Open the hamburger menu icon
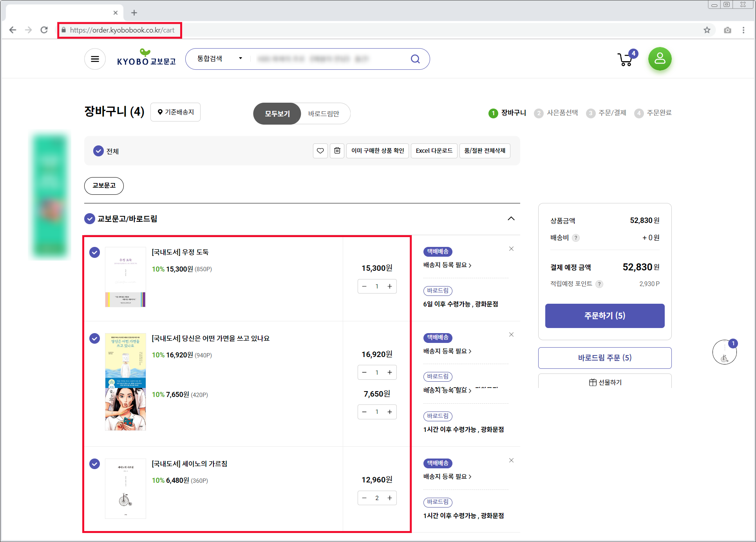The height and width of the screenshot is (542, 756). click(x=95, y=59)
